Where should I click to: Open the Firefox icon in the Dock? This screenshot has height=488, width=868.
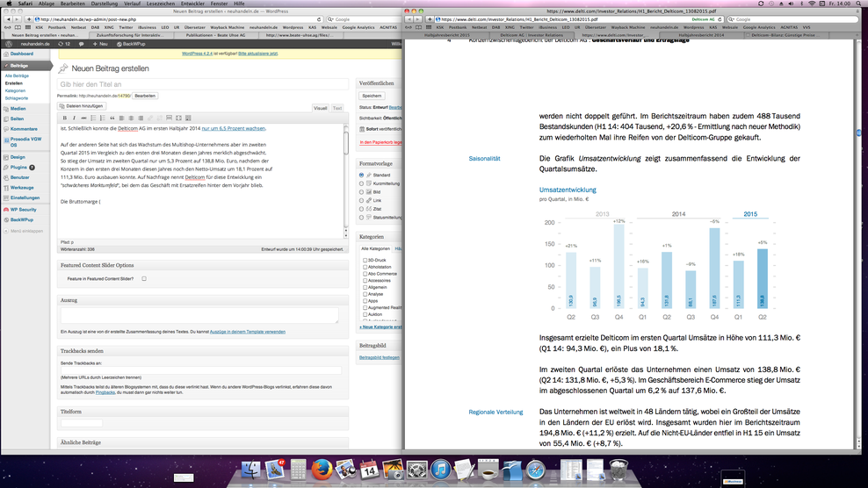[x=321, y=470]
